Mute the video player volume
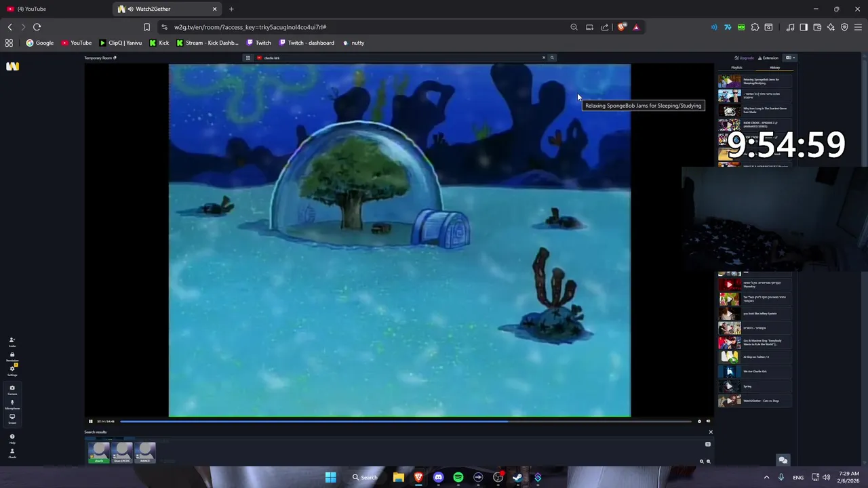Viewport: 868px width, 488px height. point(708,421)
